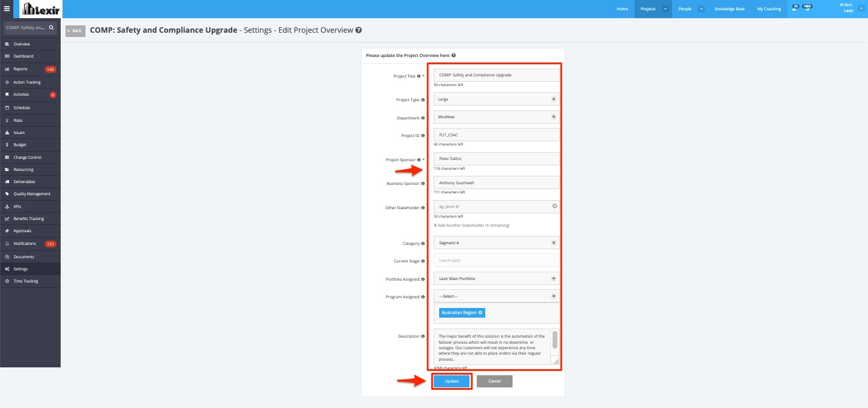Open Risks in the sidebar
868x408 pixels.
click(x=30, y=121)
